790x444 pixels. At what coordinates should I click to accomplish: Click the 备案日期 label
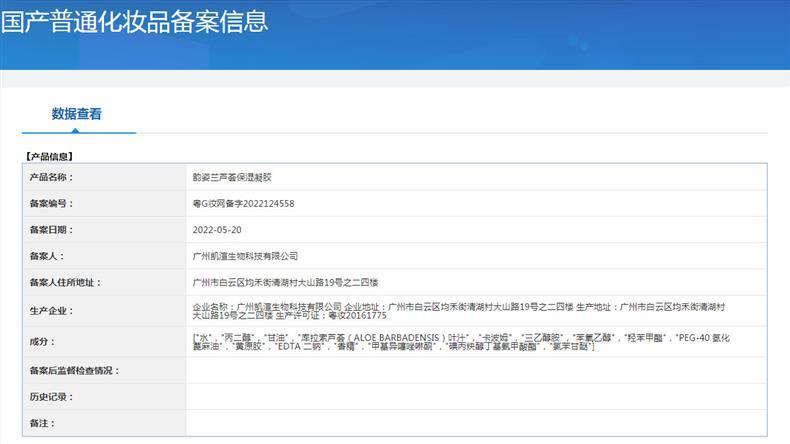[x=51, y=230]
